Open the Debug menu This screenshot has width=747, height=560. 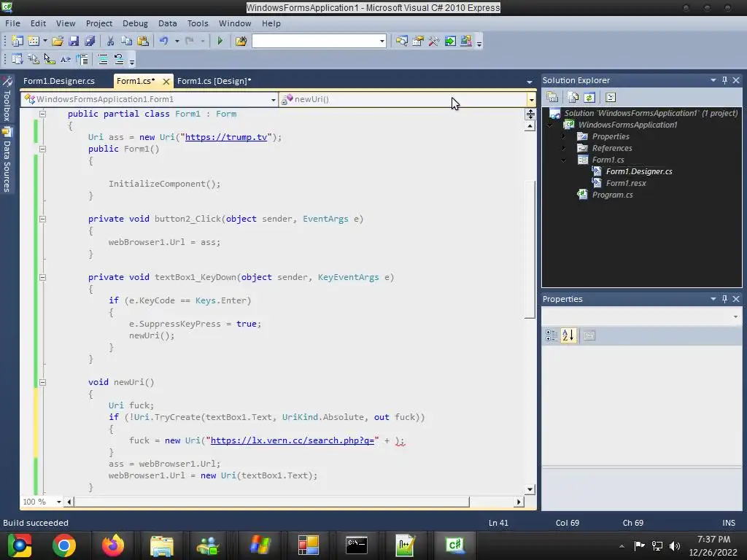click(135, 23)
